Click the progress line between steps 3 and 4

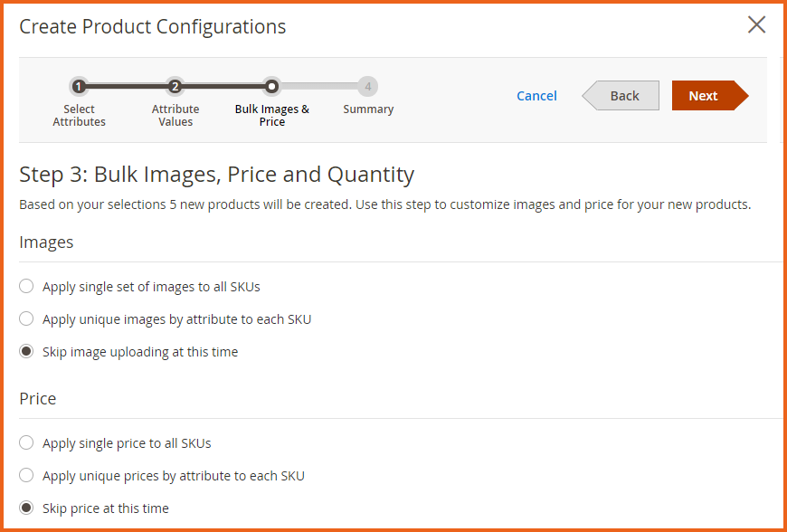pos(319,87)
